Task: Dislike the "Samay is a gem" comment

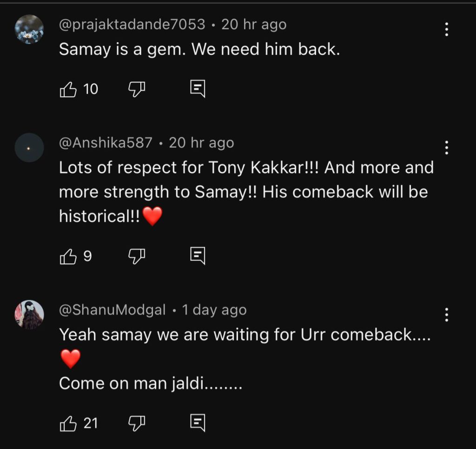Action: point(137,89)
